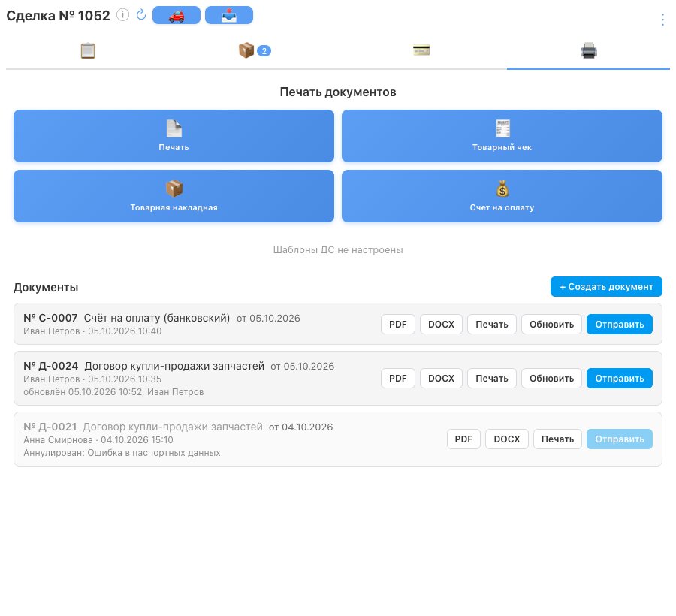The image size is (676, 616).
Task: Print contract Д-0024
Action: pos(492,379)
